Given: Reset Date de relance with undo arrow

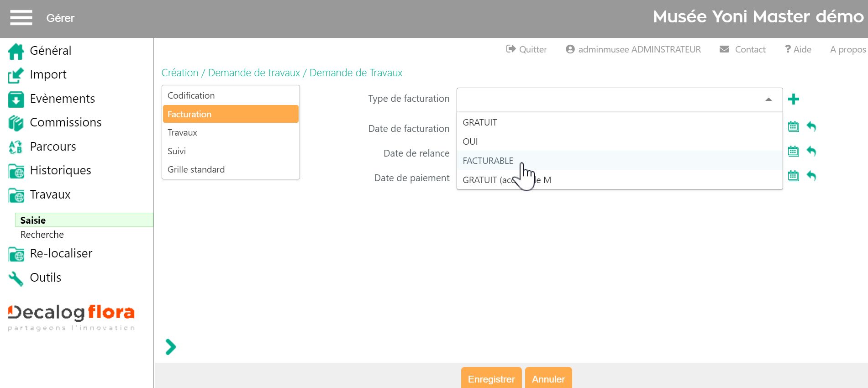Looking at the screenshot, I should tap(811, 151).
